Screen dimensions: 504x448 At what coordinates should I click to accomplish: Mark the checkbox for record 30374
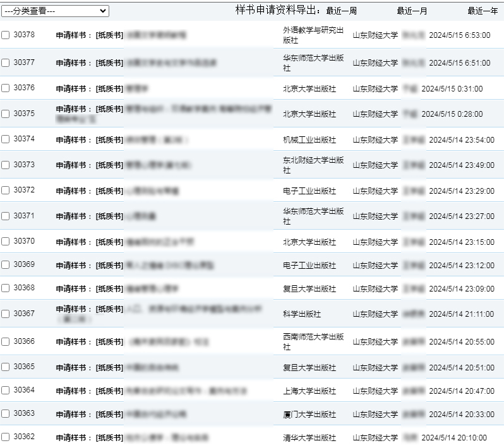[6, 139]
